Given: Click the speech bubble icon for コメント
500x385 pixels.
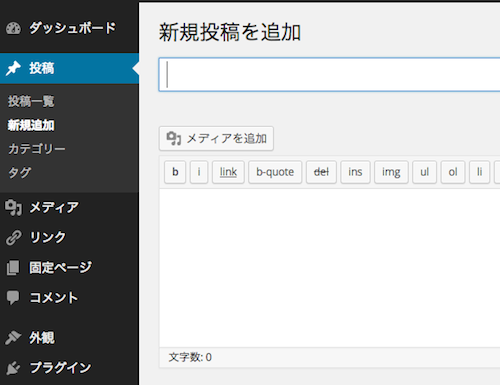Looking at the screenshot, I should coord(13,297).
